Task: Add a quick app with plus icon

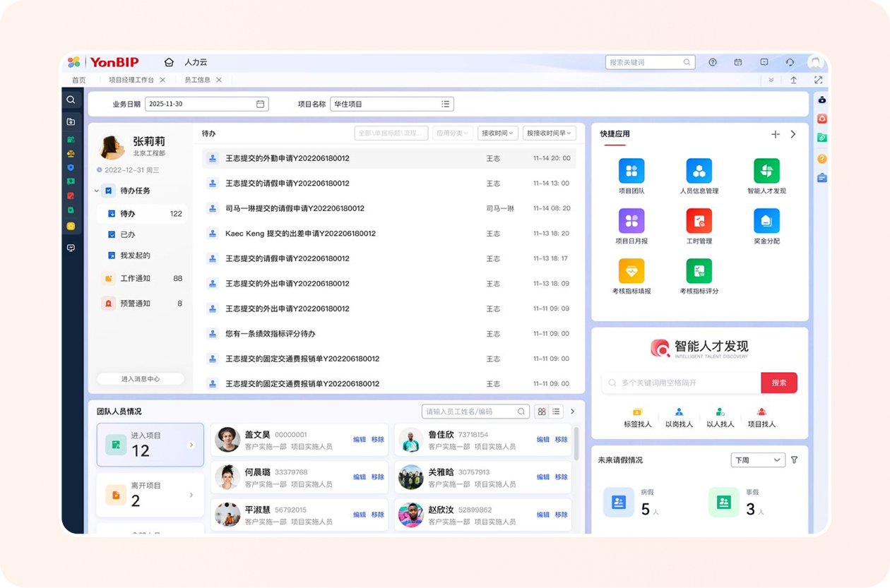Action: 775,134
